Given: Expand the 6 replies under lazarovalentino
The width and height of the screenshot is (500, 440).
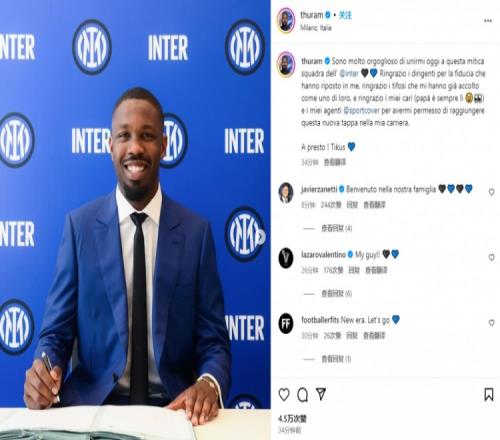Looking at the screenshot, I should coord(336,294).
